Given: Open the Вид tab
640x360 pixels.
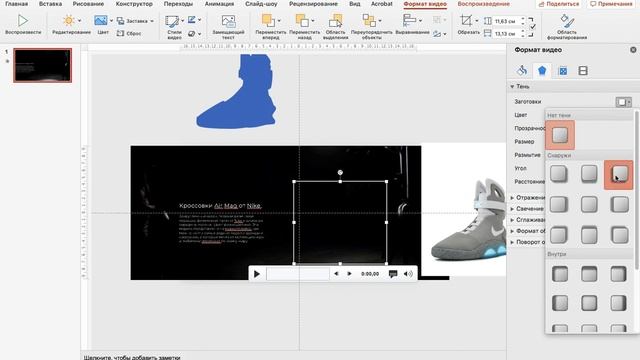Looking at the screenshot, I should click(x=355, y=4).
